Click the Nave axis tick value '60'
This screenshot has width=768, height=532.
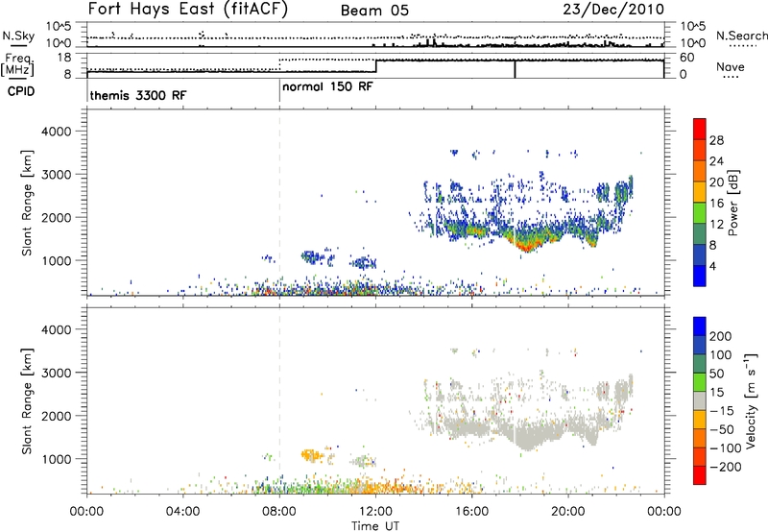click(687, 58)
